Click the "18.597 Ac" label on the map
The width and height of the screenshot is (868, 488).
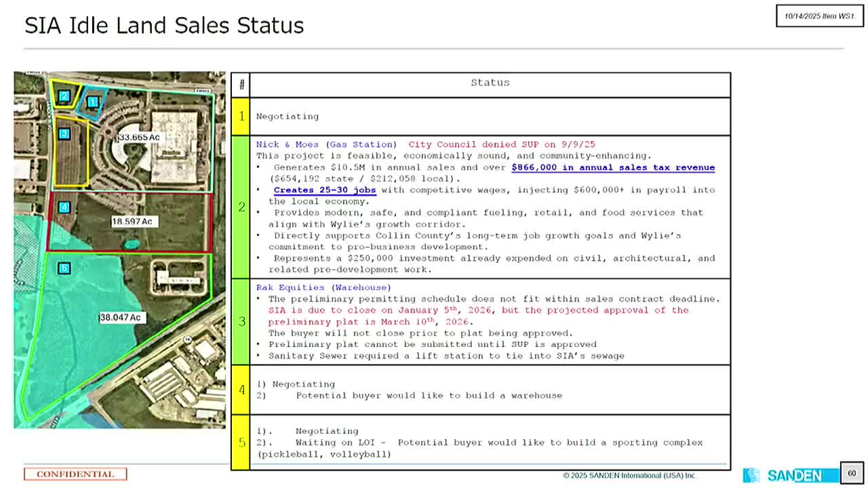134,222
